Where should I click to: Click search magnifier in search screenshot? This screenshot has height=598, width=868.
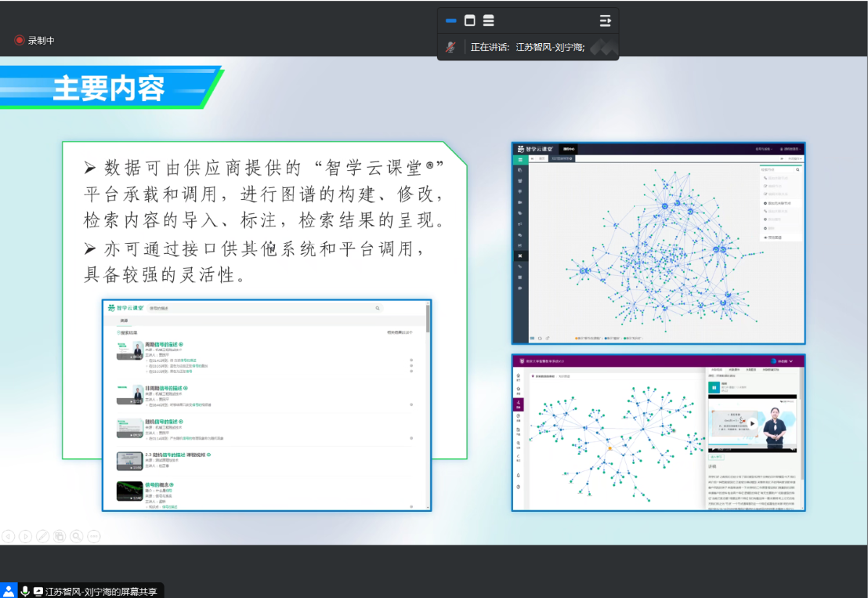pos(378,308)
